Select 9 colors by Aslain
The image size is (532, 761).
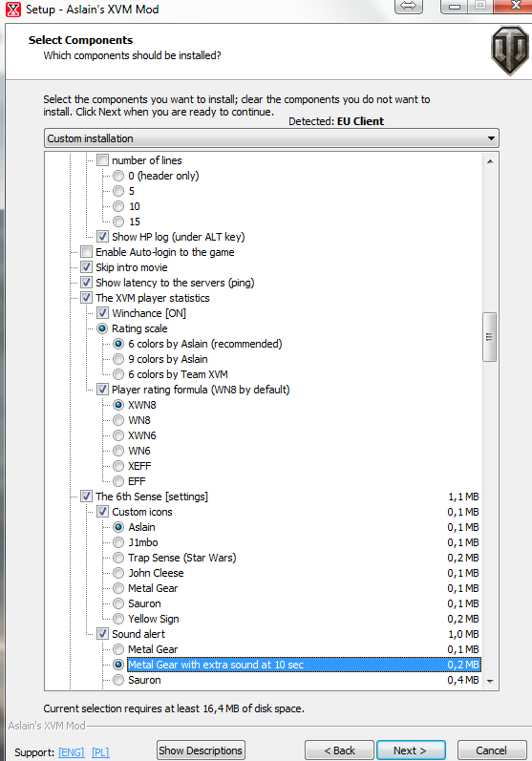point(118,359)
